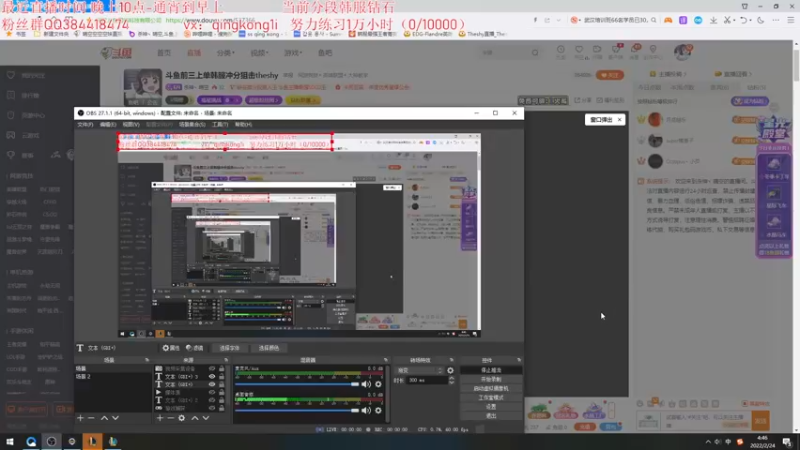Open Mic/Aux audio settings gear
800x450 pixels.
coord(378,384)
